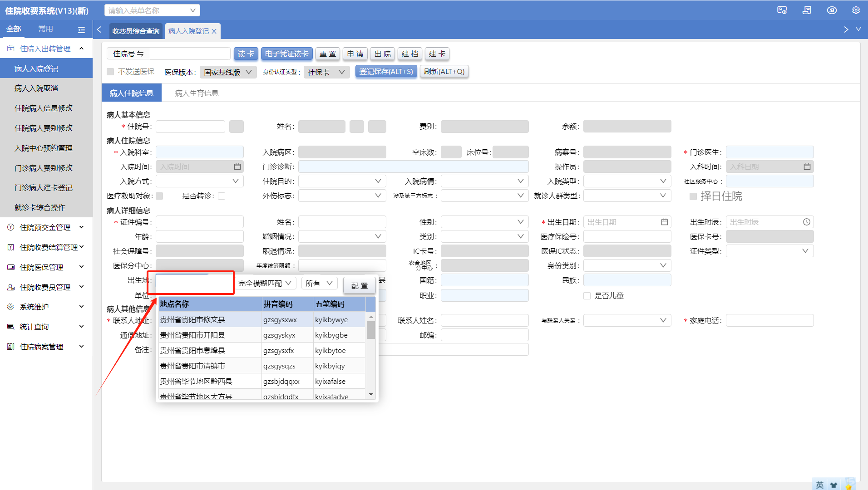Click the 读卡 button
This screenshot has width=868, height=490.
246,54
